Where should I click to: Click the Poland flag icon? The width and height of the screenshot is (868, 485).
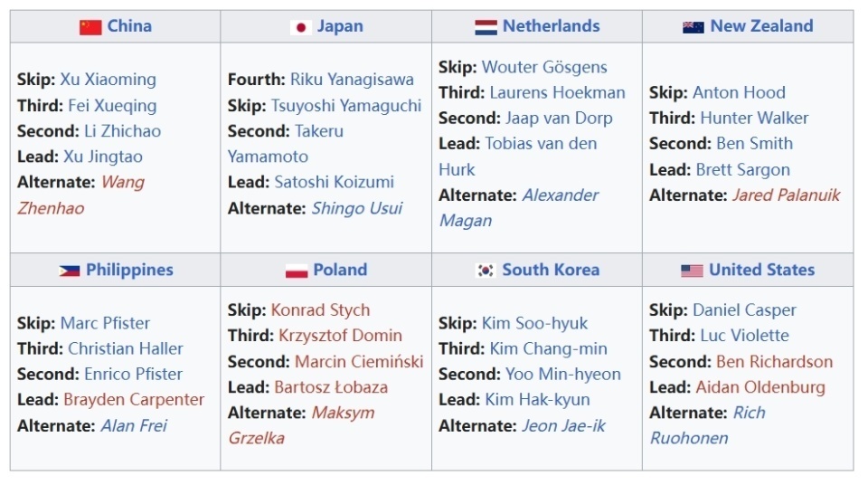[297, 271]
